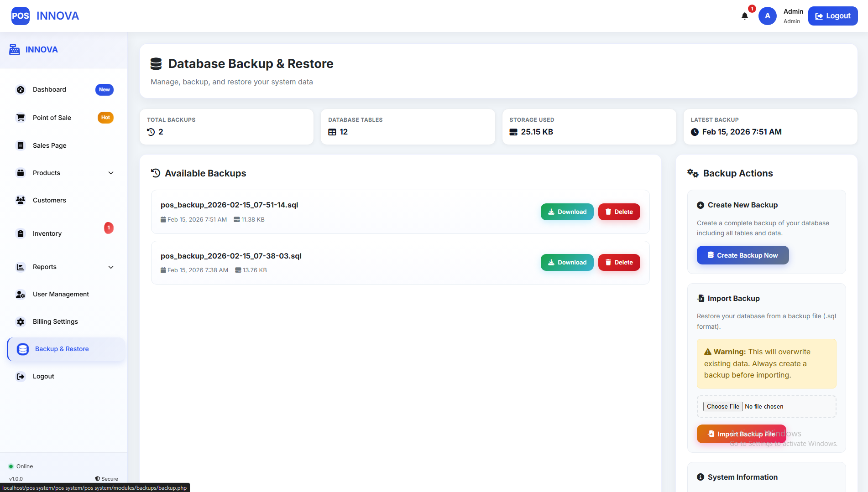Click the notification bell icon
The image size is (868, 492).
tap(744, 16)
